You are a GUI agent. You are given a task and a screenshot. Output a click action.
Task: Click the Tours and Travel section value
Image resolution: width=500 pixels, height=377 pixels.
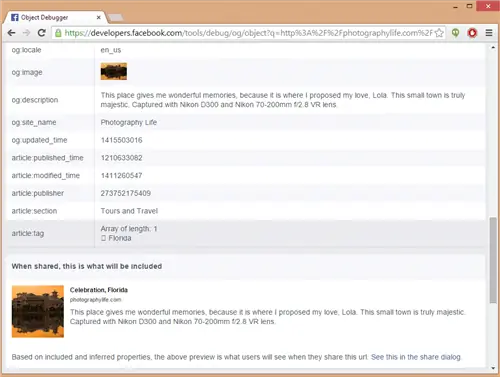coord(129,211)
